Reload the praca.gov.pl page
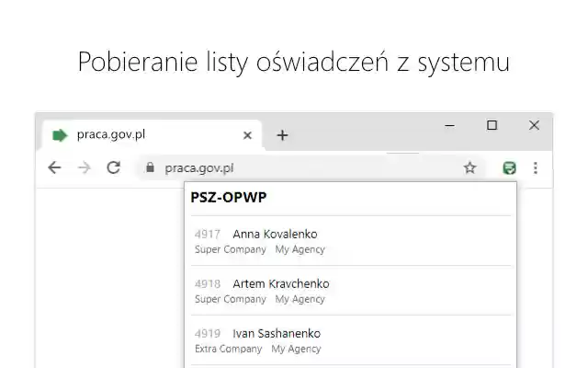Screen dimensions: 588x368 (114, 167)
